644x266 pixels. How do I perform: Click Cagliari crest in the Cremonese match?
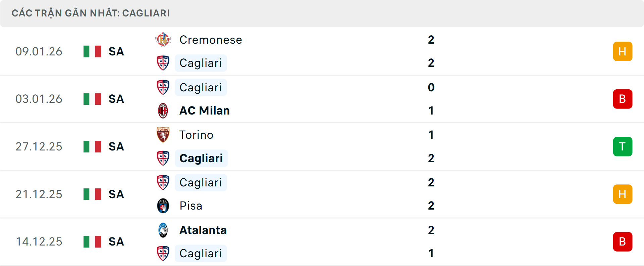163,63
